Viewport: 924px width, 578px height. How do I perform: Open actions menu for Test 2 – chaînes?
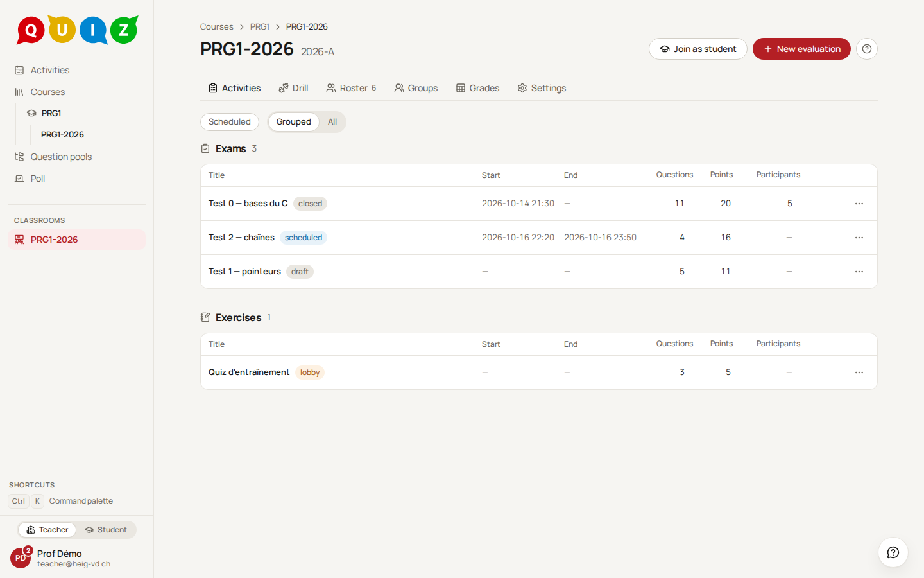pos(859,238)
